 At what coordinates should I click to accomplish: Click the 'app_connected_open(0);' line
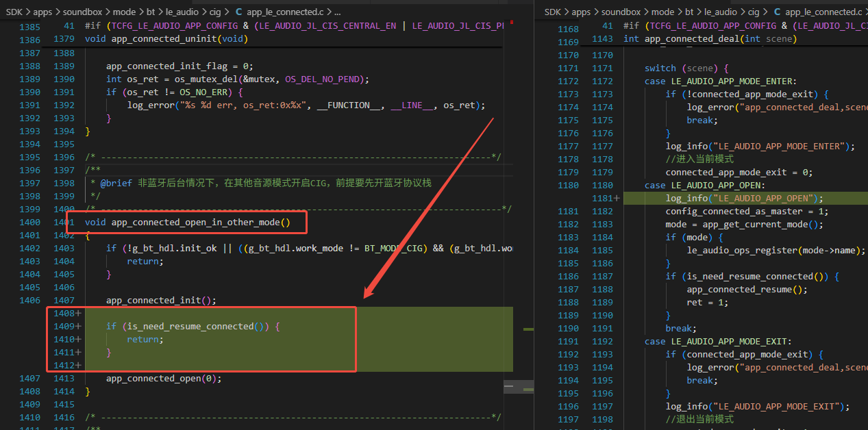click(x=164, y=379)
